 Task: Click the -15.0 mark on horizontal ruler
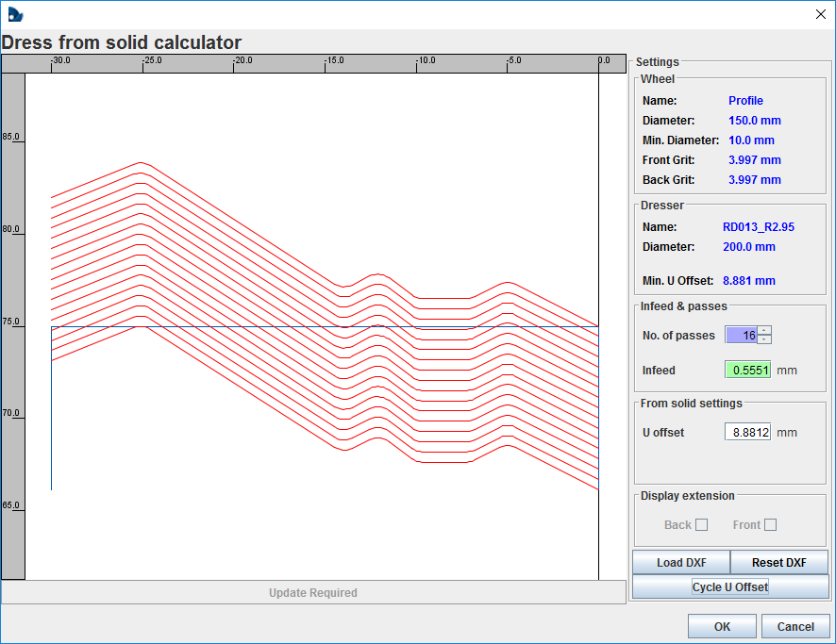tap(334, 61)
